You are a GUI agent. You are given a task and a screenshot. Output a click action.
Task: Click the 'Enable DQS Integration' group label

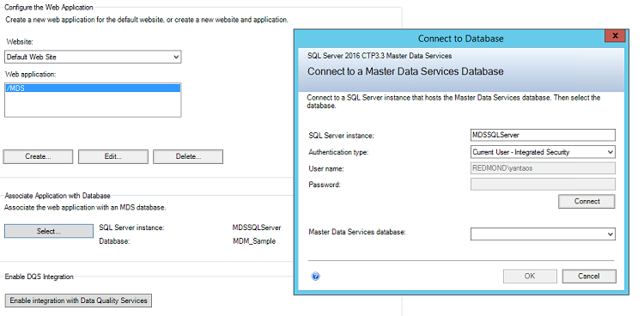[x=39, y=276]
